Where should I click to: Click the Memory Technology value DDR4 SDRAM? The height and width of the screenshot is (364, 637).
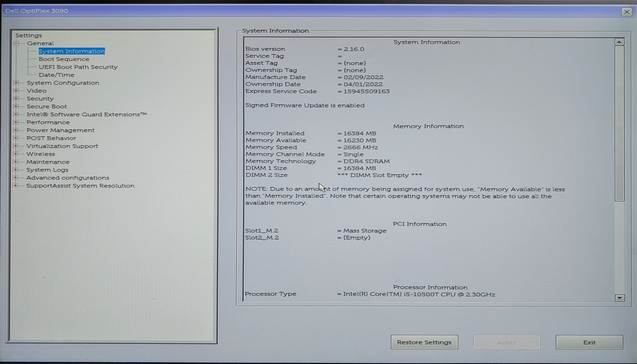point(367,161)
